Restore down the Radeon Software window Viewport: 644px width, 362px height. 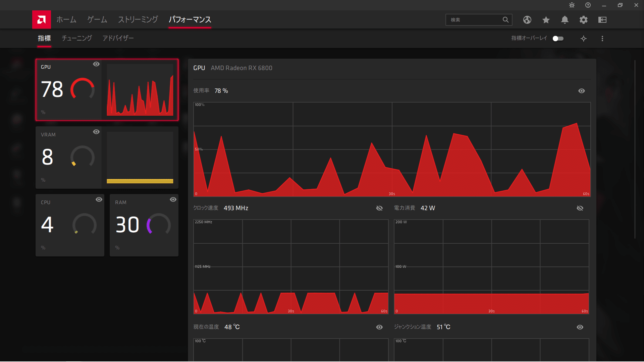tap(620, 5)
